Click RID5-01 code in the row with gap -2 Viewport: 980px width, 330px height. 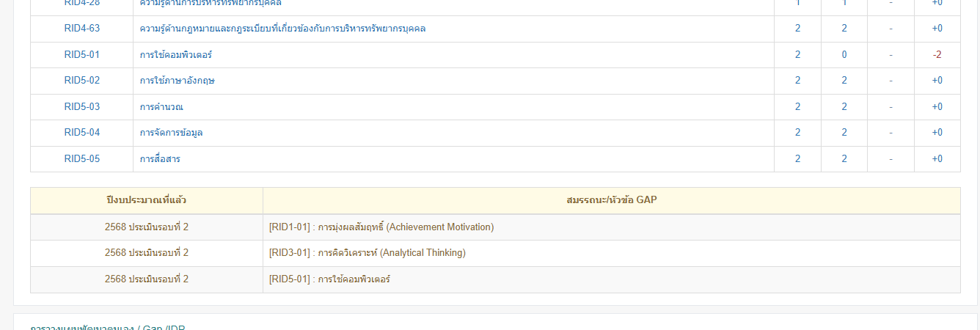click(x=81, y=55)
